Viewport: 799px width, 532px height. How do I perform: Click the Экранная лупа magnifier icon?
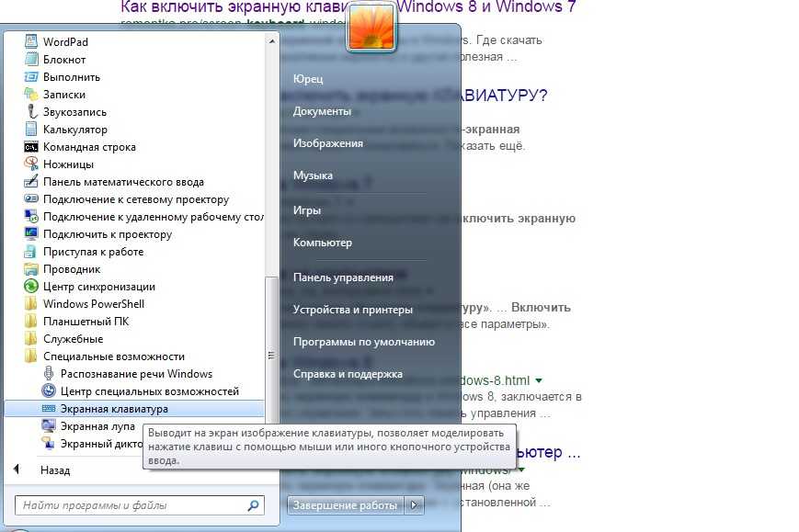pyautogui.click(x=49, y=425)
